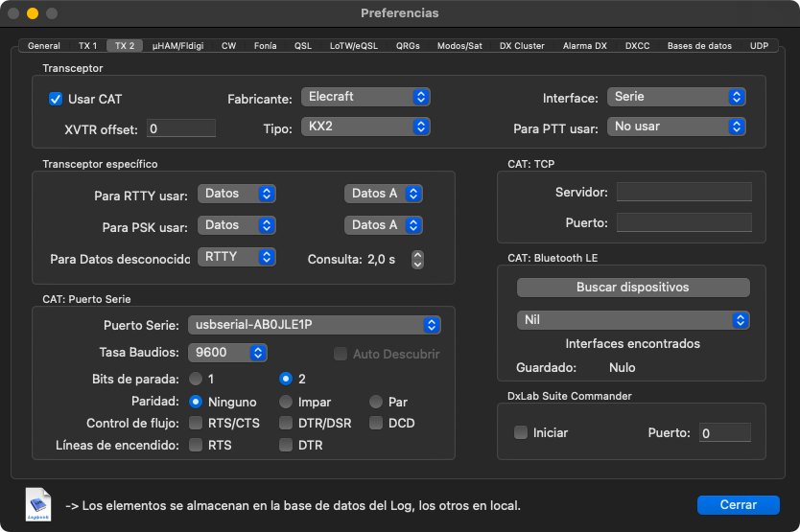Adjust the Consulta interval stepper
Screen dimensions: 800x532
click(417, 260)
